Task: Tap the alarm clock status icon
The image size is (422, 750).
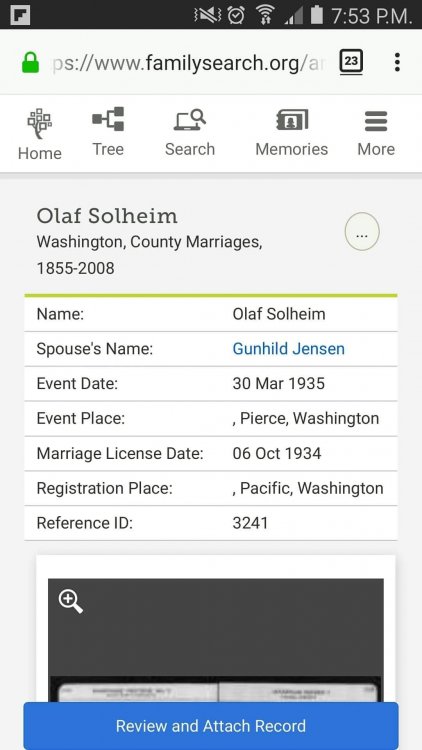Action: 236,15
